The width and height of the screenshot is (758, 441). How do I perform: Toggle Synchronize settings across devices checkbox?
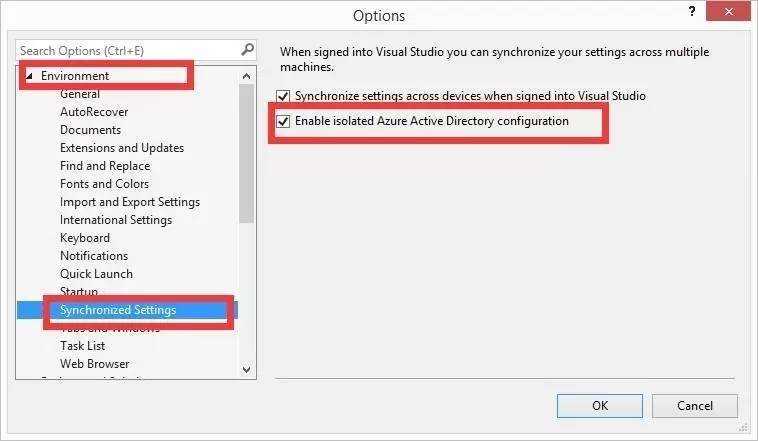pos(283,96)
